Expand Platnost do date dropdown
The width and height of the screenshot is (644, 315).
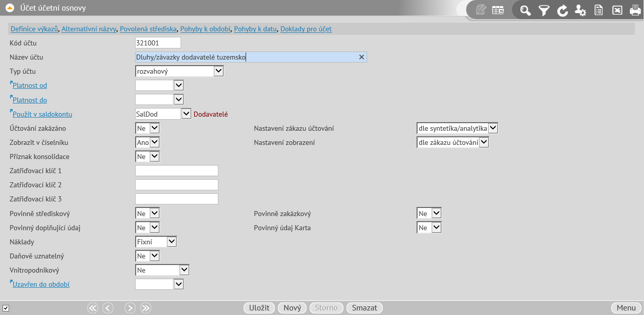179,99
